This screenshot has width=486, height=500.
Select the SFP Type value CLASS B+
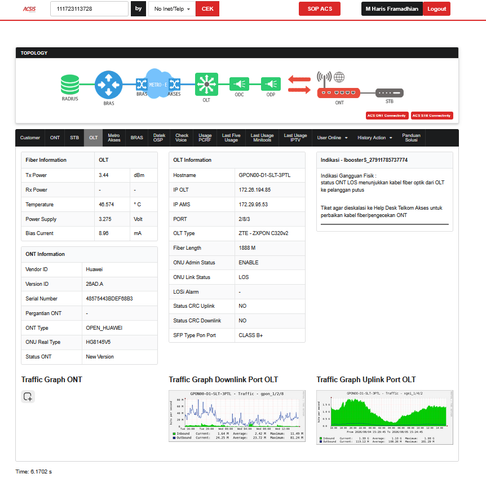click(x=251, y=335)
